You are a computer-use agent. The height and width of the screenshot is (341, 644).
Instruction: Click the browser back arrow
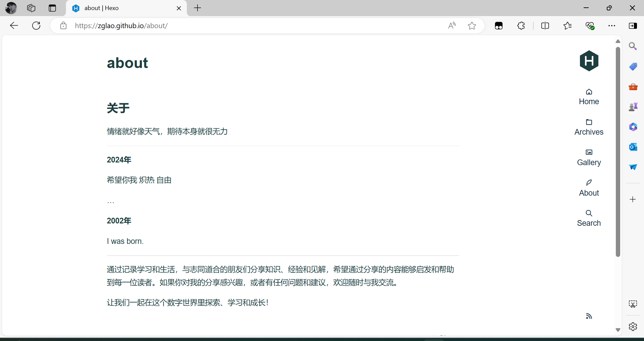14,25
